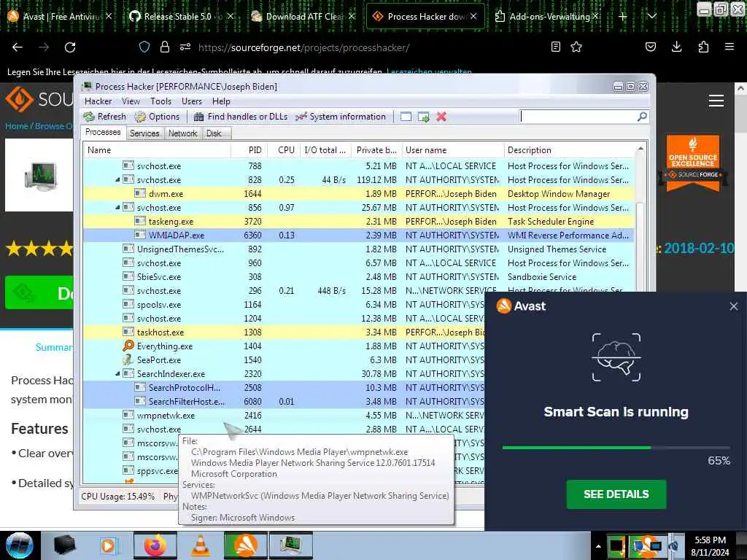Collapse svchost.exe PID 856 tree
Image resolution: width=747 pixels, height=560 pixels.
117,208
